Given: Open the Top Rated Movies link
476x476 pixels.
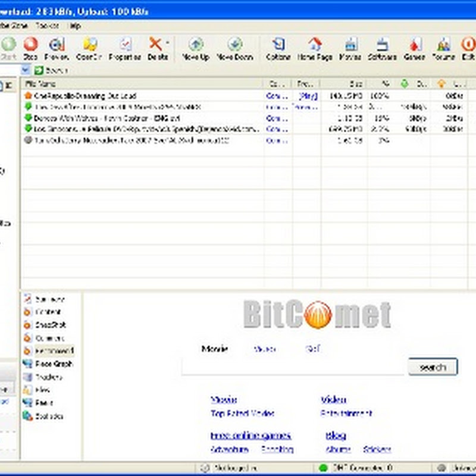Looking at the screenshot, I should [x=243, y=413].
